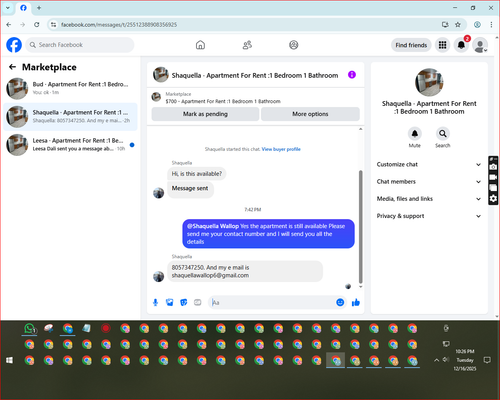Go back using the arrow beside Marketplace

point(12,67)
